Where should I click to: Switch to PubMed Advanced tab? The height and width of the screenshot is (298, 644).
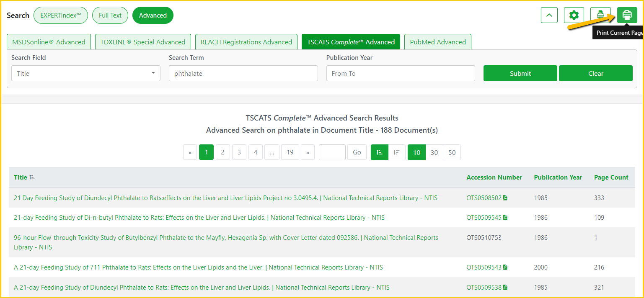tap(437, 42)
